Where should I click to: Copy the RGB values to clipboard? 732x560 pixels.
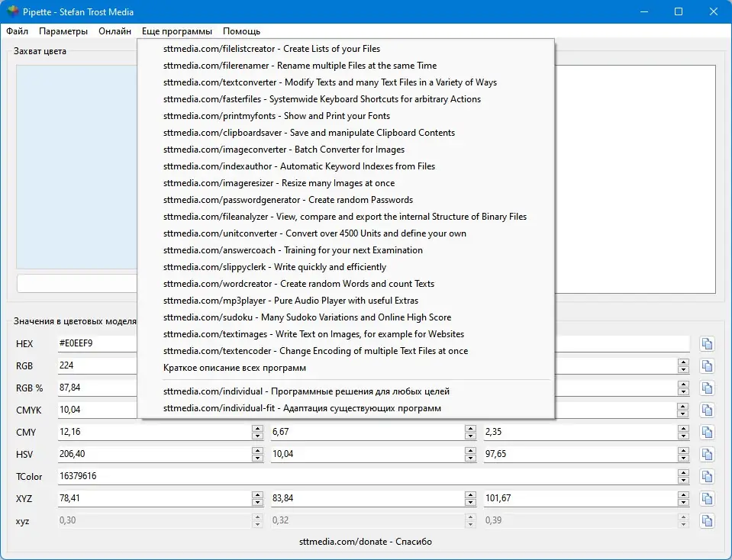(x=708, y=366)
